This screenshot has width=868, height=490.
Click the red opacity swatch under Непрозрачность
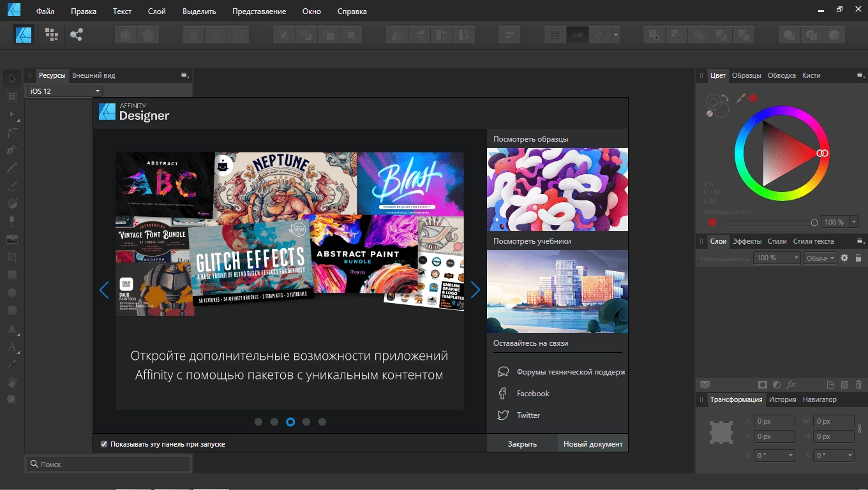pos(712,222)
